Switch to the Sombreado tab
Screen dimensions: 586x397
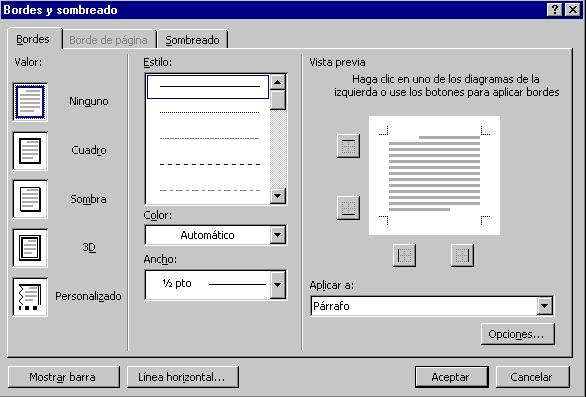(192, 40)
